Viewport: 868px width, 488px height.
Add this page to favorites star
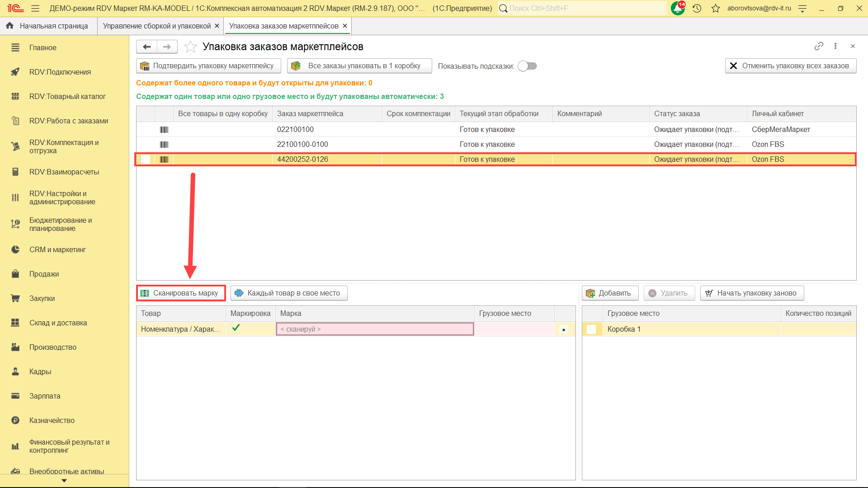pyautogui.click(x=191, y=47)
